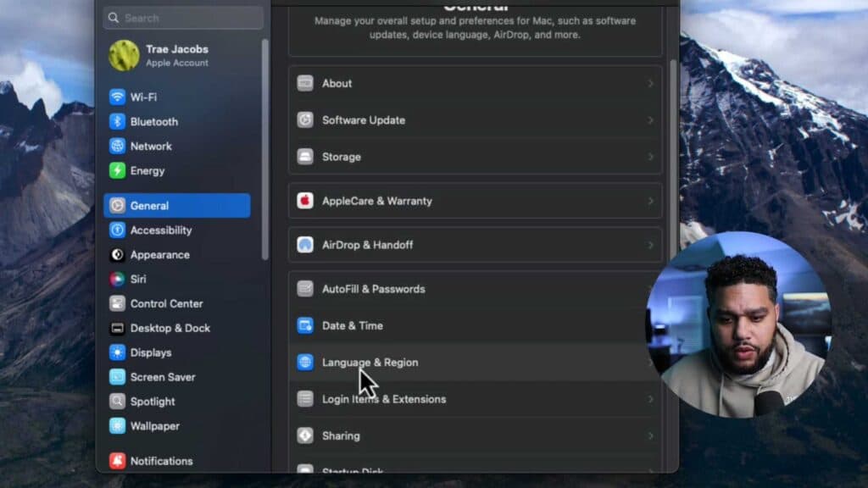Image resolution: width=868 pixels, height=488 pixels.
Task: Click the Login Items & Extensions icon
Action: pyautogui.click(x=305, y=399)
